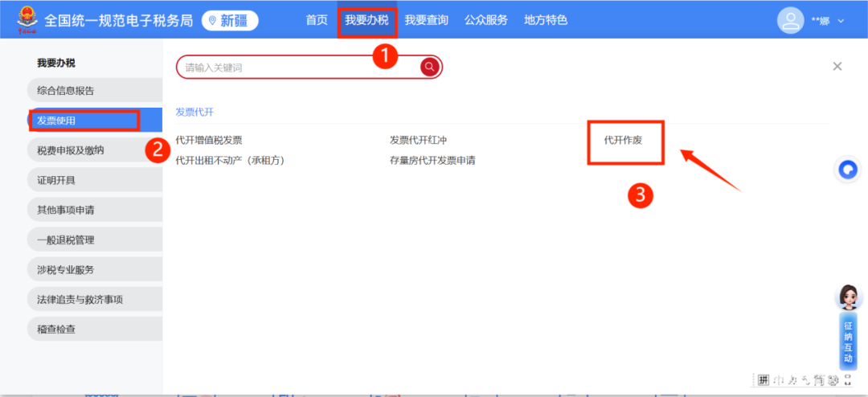Expand the user account dropdown arrow
Viewport: 868px width, 397px height.
pyautogui.click(x=841, y=21)
